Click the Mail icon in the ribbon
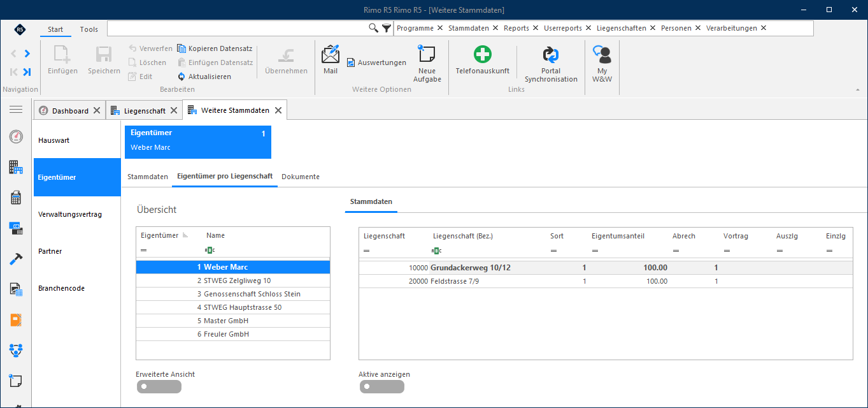The height and width of the screenshot is (408, 868). coord(331,54)
